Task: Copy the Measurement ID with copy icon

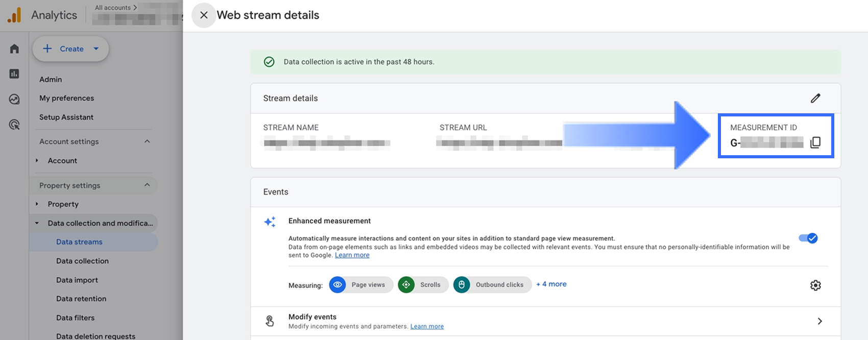Action: coord(815,142)
